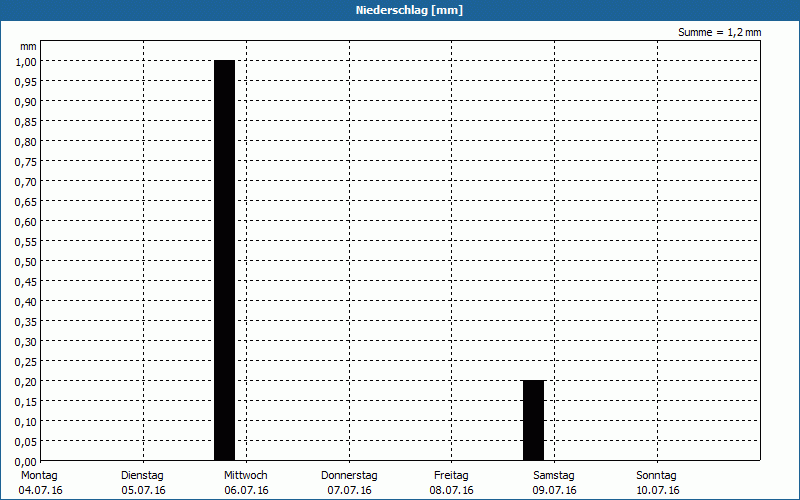800x500 pixels.
Task: Click the 0,00 y-axis value
Action: tap(26, 462)
